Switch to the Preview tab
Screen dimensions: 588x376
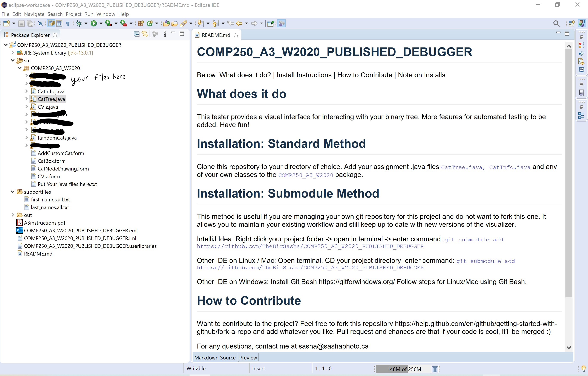248,358
